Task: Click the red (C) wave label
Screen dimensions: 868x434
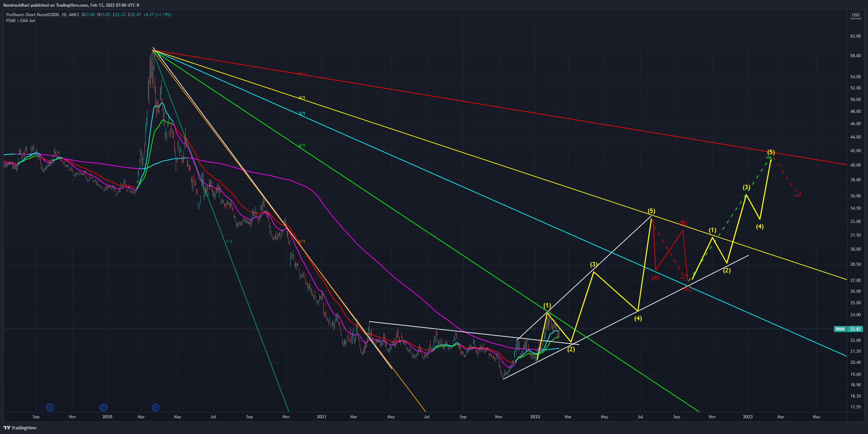Action: [x=688, y=289]
